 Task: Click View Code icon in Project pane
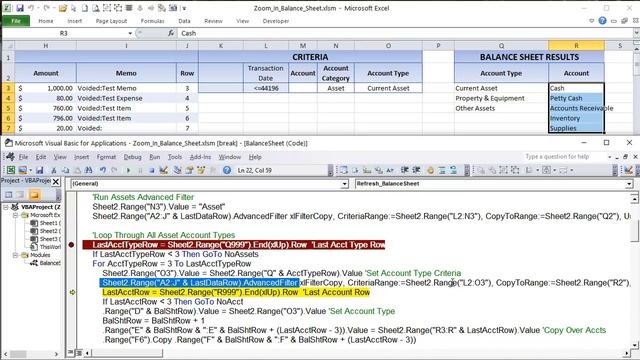[x=9, y=195]
